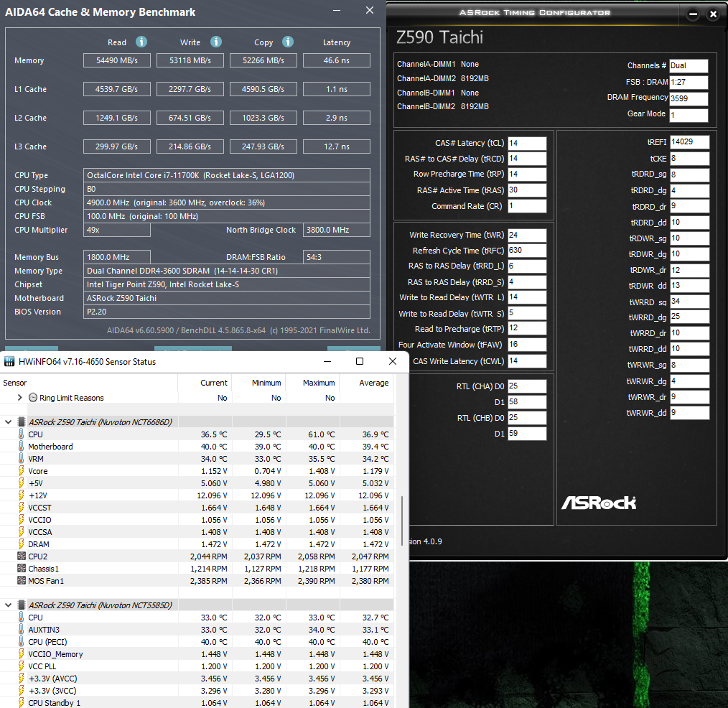Click the voltage icon next to DRAM
This screenshot has height=708, width=728.
22,544
